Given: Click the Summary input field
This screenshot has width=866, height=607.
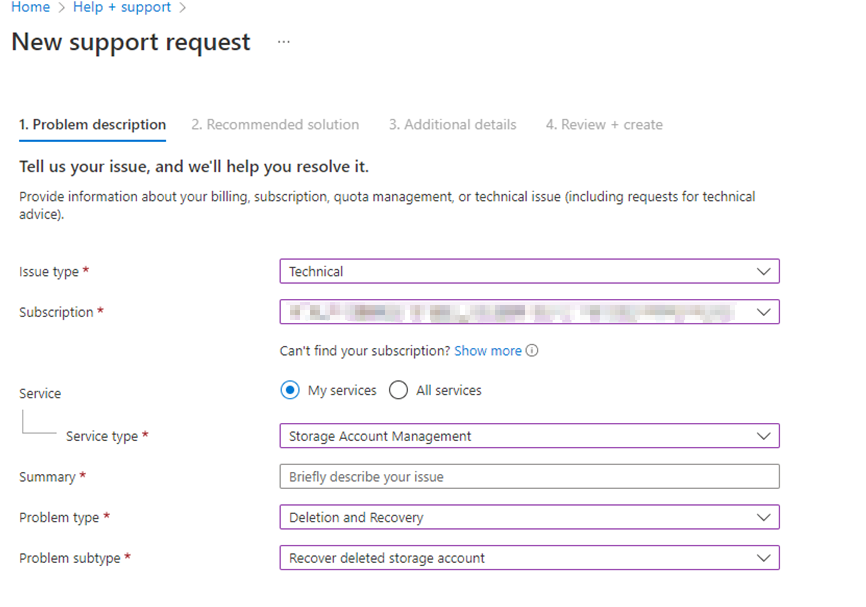Looking at the screenshot, I should point(529,476).
